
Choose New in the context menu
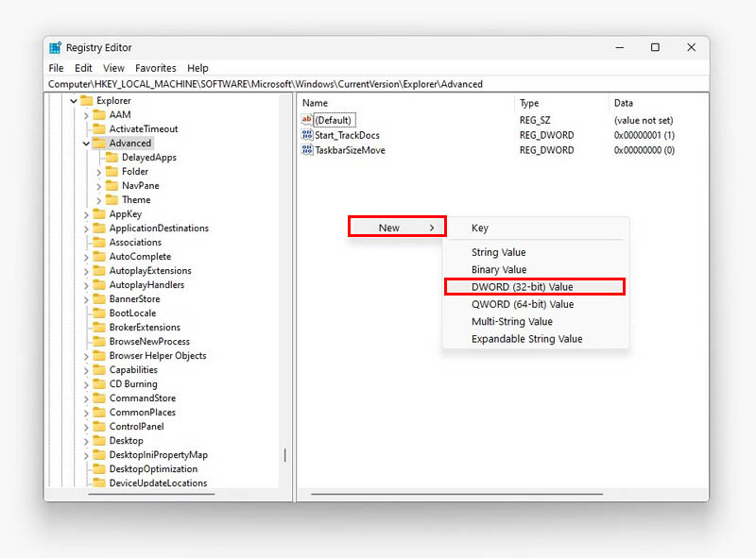397,228
